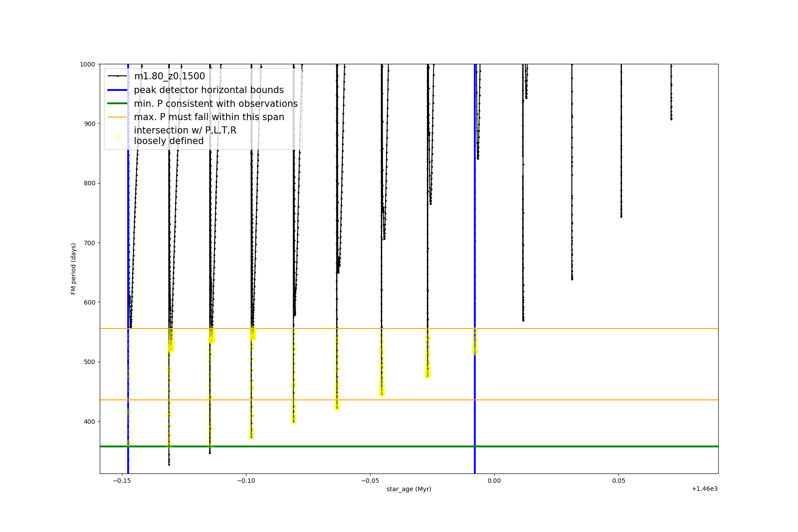Click the 'FM period (days)' y-axis label

[x=74, y=269]
